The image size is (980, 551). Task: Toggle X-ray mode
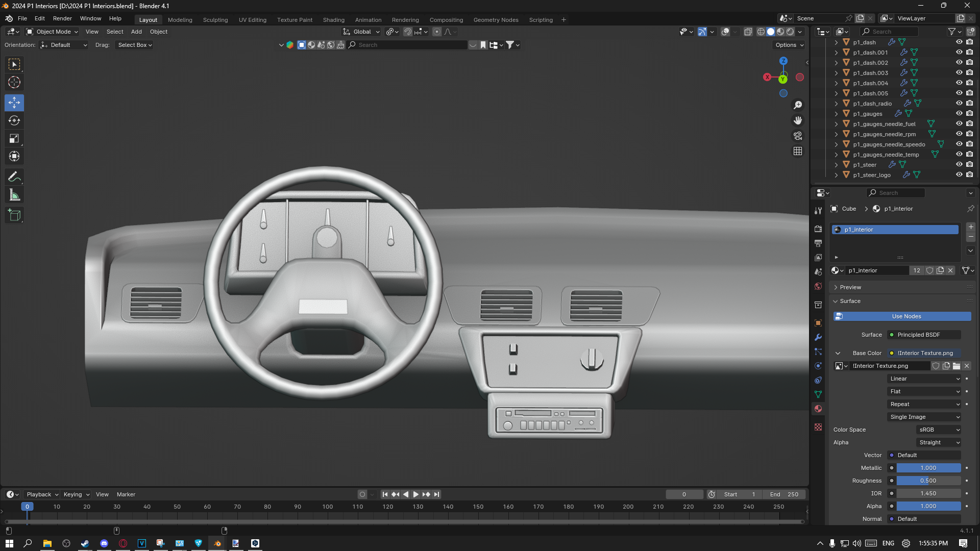click(x=748, y=32)
